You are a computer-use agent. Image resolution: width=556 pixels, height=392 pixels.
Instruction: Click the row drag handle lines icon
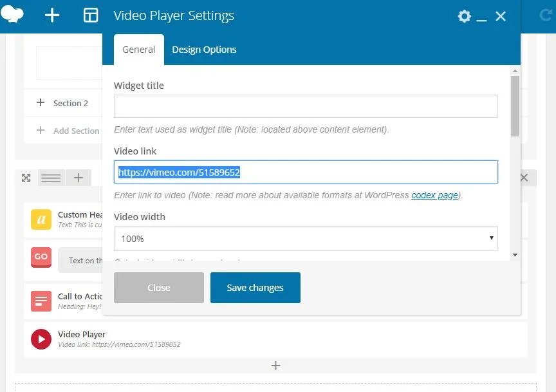[x=51, y=178]
